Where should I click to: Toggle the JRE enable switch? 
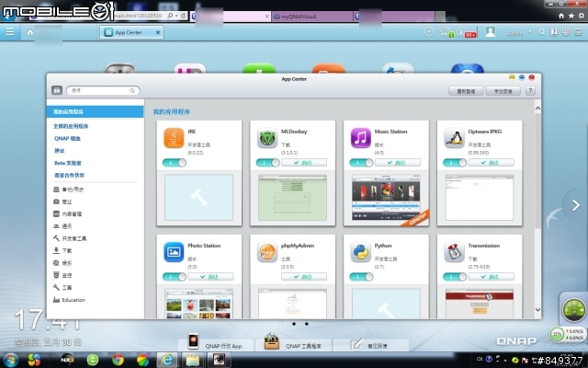[175, 163]
